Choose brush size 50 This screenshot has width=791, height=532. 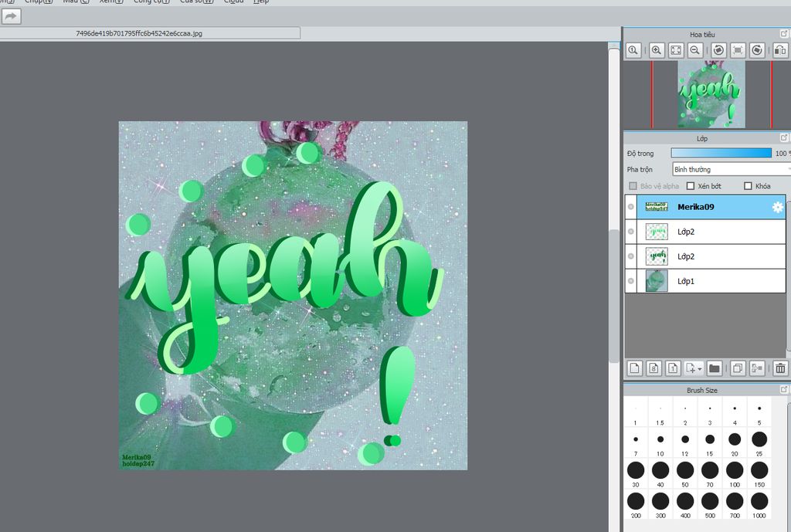pos(685,475)
